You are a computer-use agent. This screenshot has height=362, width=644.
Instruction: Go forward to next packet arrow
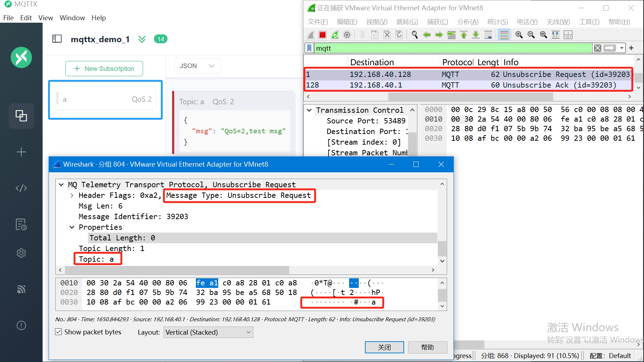click(x=439, y=35)
